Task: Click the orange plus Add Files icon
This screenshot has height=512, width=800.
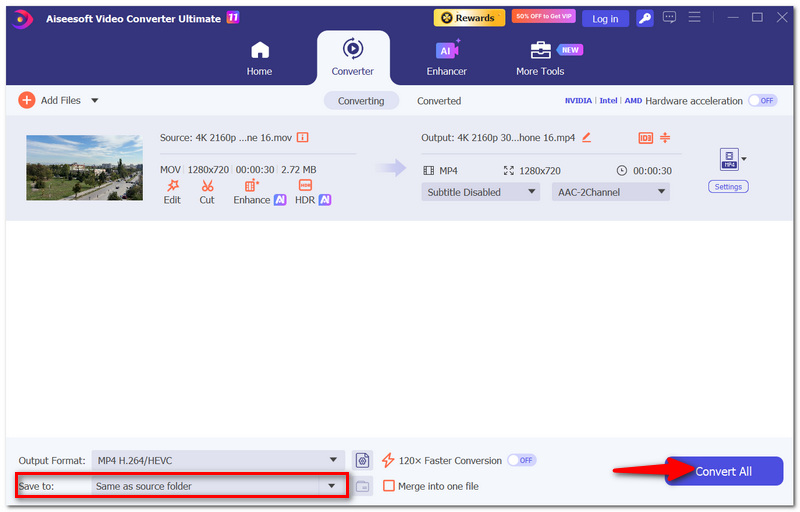Action: click(27, 100)
